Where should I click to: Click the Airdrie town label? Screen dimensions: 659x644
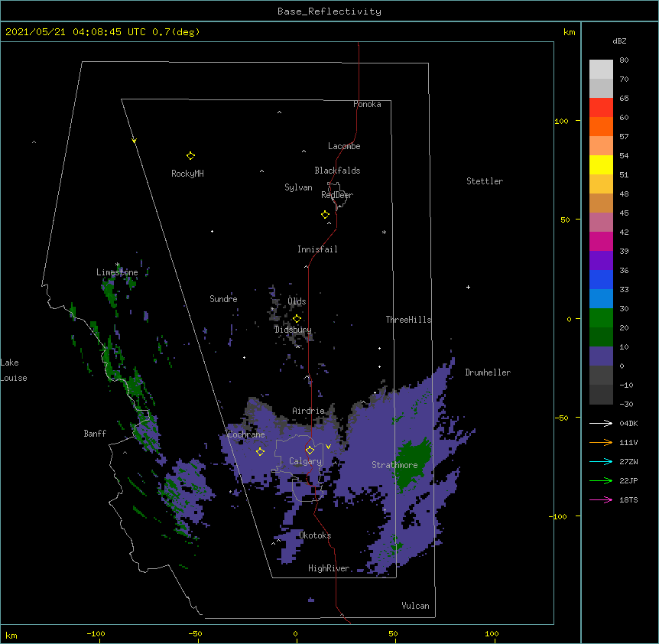click(x=309, y=411)
